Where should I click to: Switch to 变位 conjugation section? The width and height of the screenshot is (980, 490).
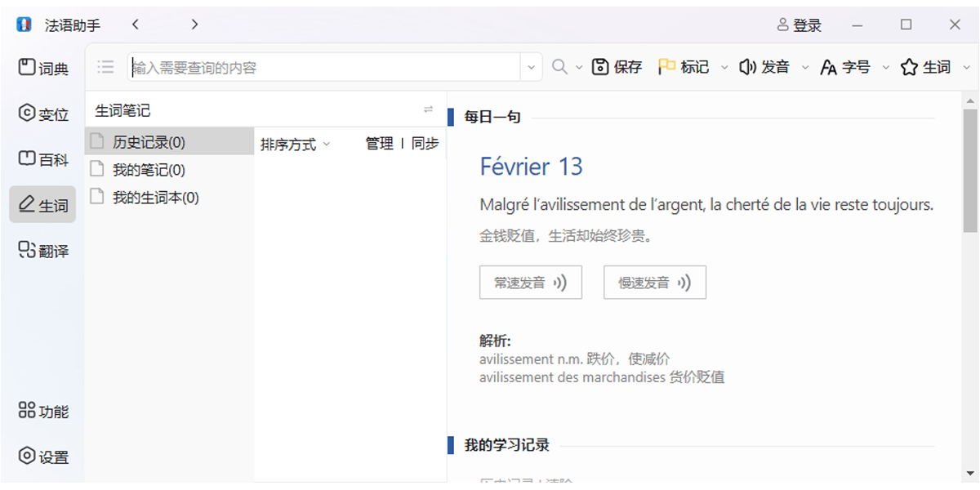click(42, 114)
